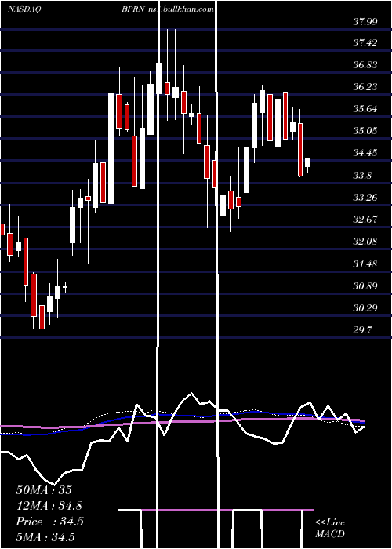The width and height of the screenshot is (392, 549).
Task: Click the 32.67 price axis label
Action: coord(365,220)
